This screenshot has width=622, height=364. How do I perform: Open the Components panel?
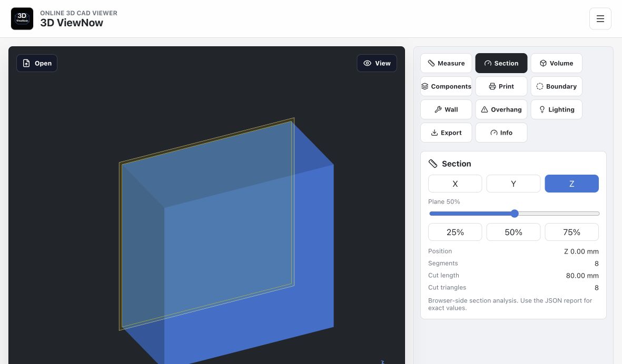[x=446, y=86]
